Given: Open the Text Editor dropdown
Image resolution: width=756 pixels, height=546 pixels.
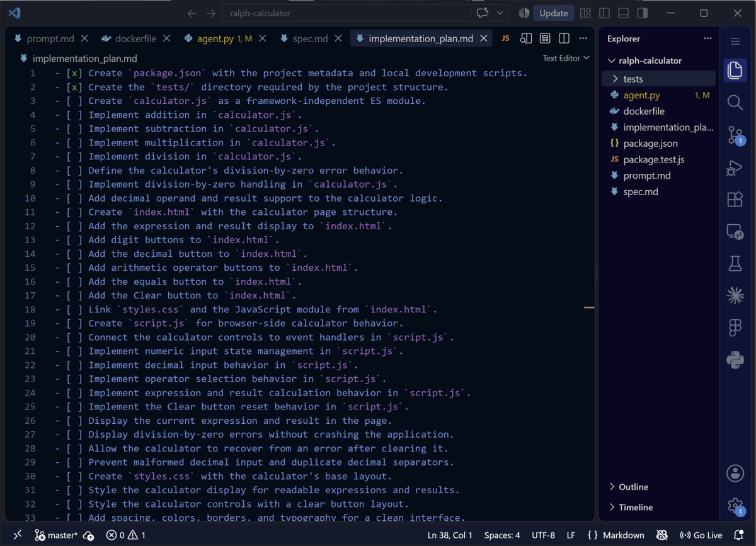Looking at the screenshot, I should tap(566, 58).
